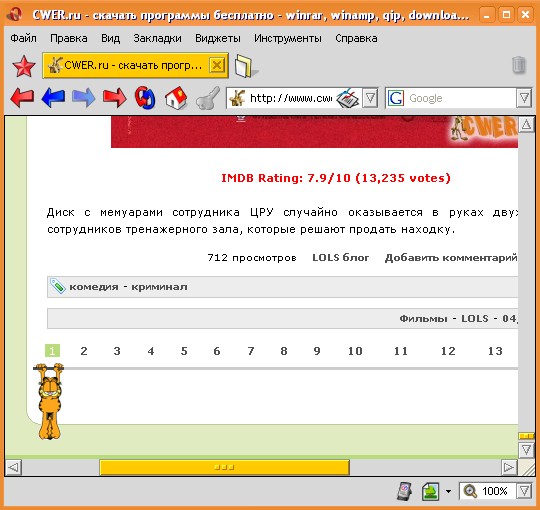Go to page 7
This screenshot has width=540, height=510.
[x=251, y=351]
